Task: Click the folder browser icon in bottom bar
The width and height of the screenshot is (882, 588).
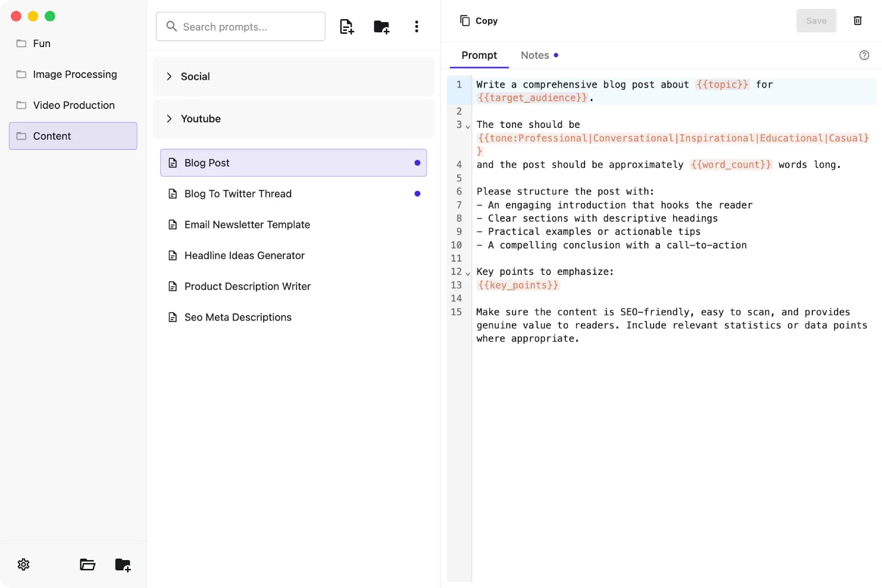Action: 88,564
